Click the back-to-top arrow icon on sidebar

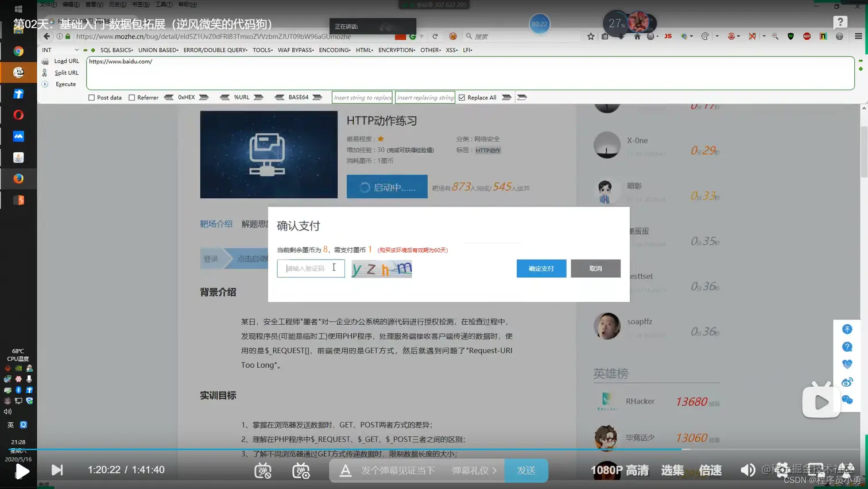click(x=847, y=329)
